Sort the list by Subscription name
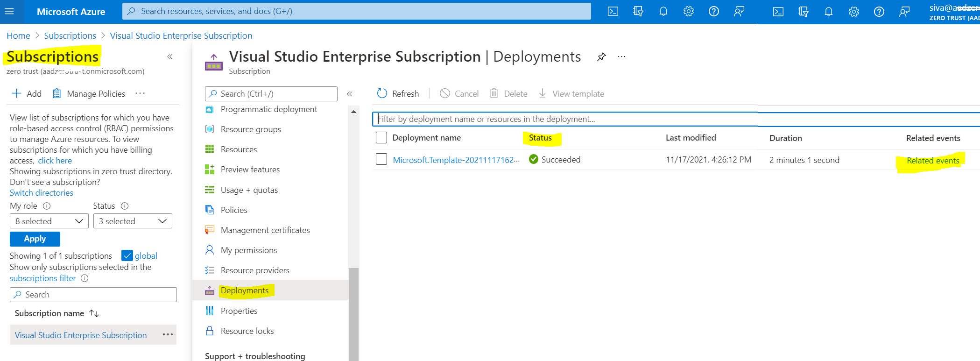 57,313
